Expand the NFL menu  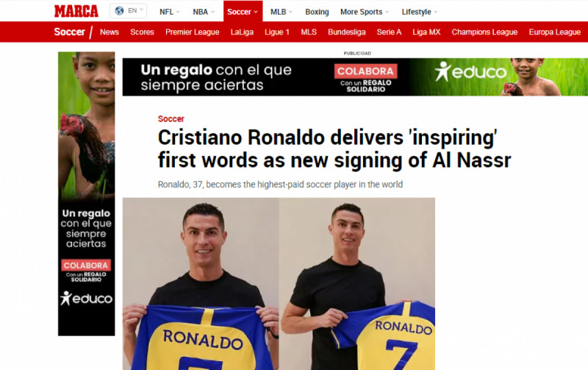(170, 12)
